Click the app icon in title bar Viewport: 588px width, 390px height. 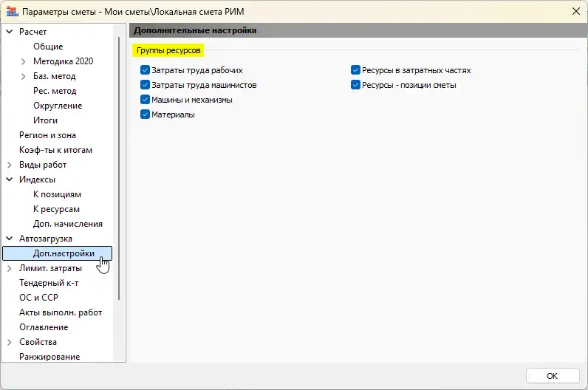click(12, 11)
